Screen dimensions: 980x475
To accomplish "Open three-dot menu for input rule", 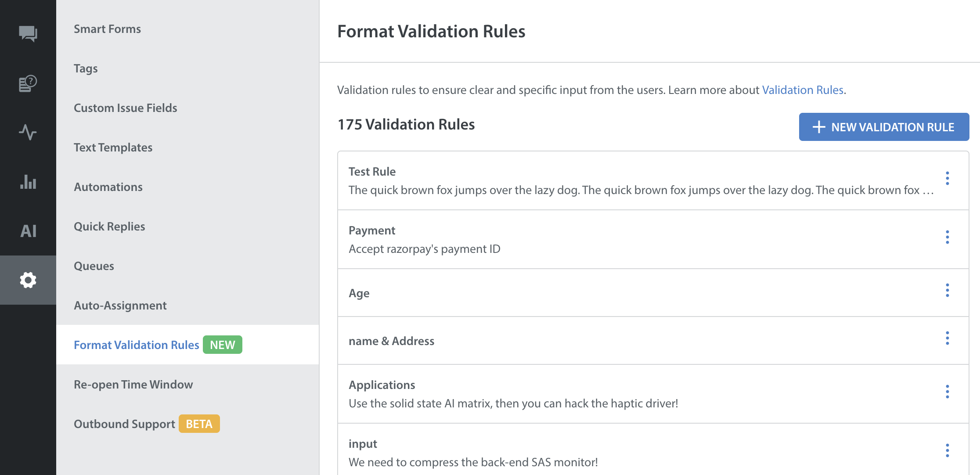I will coord(947,450).
